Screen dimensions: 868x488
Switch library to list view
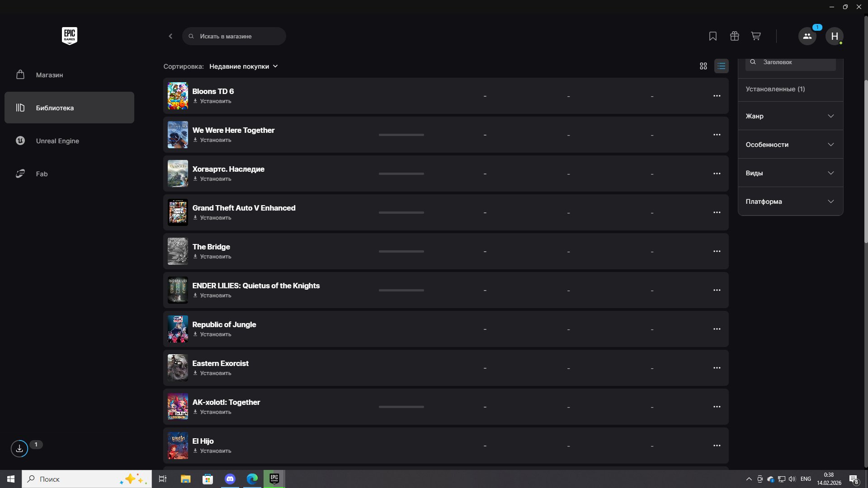coord(722,66)
